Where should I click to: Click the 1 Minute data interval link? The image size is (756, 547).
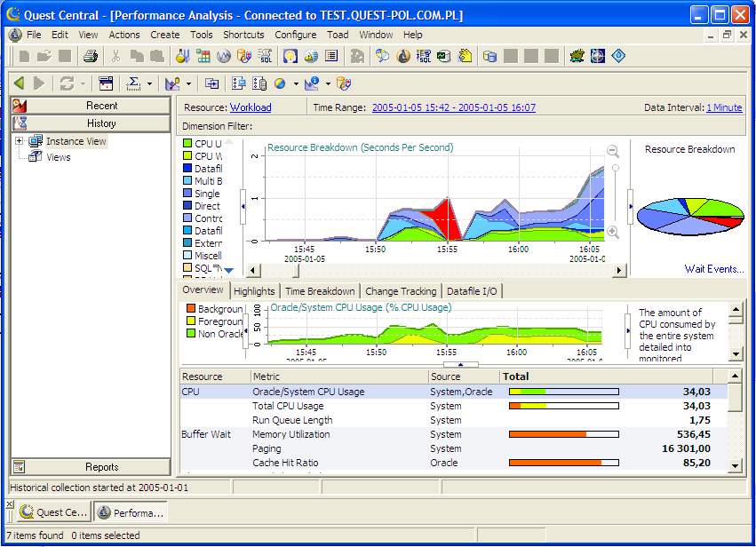pyautogui.click(x=724, y=107)
